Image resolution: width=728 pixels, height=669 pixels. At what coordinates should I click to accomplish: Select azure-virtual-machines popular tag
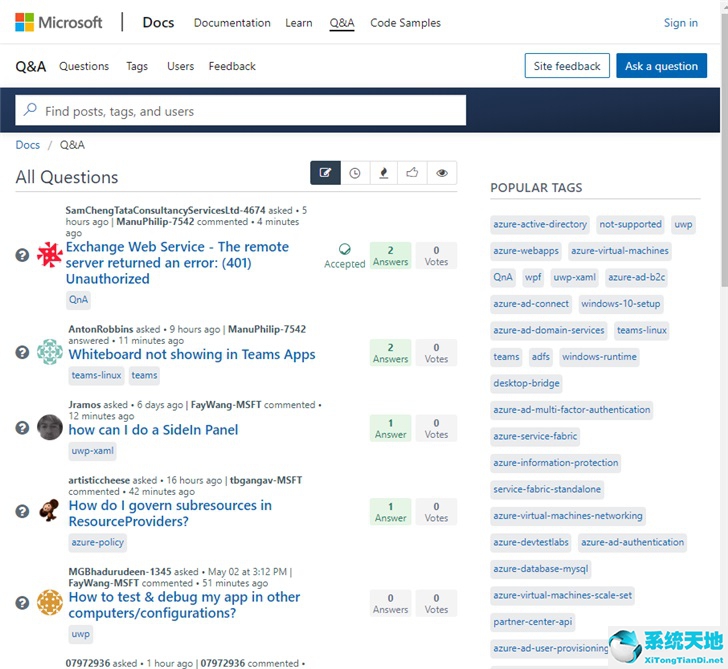(x=620, y=251)
